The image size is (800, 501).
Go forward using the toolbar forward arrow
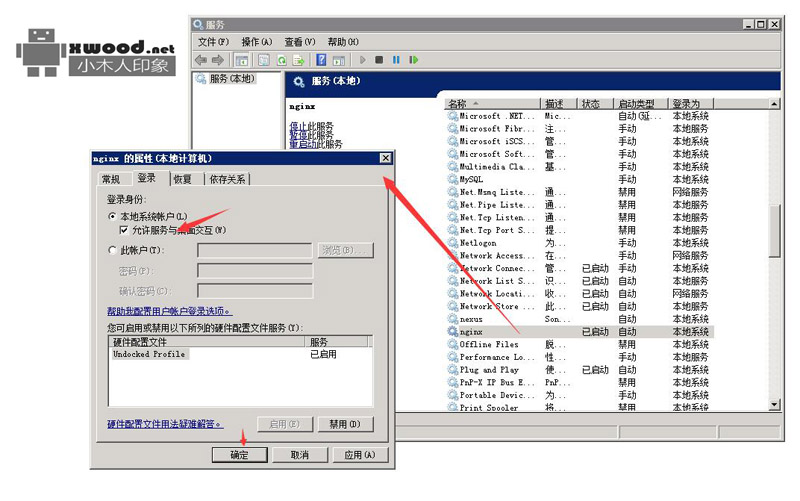218,60
